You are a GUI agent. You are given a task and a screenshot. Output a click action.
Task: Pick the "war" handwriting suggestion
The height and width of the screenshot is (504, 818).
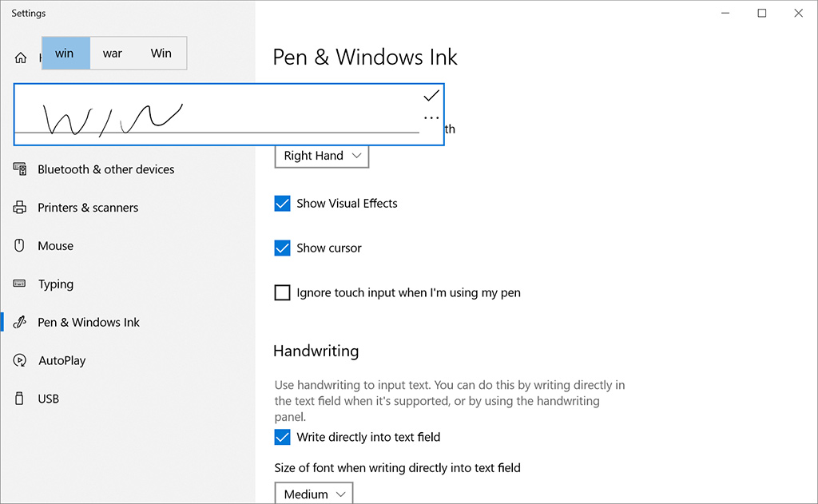click(113, 54)
